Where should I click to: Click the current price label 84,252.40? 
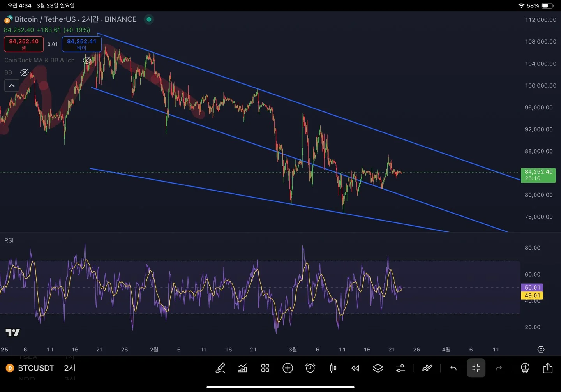click(x=538, y=175)
